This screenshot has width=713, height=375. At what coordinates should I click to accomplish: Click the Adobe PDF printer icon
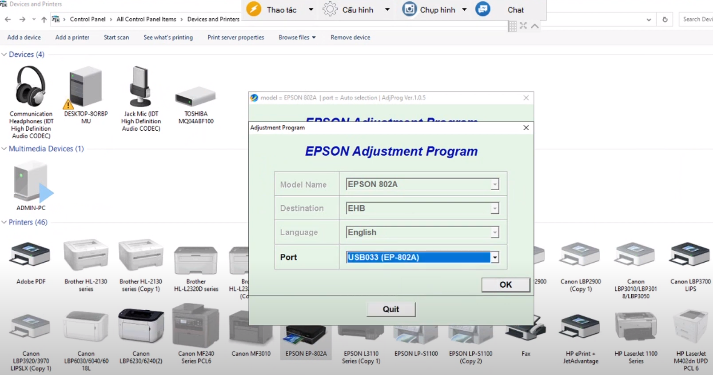pos(30,256)
